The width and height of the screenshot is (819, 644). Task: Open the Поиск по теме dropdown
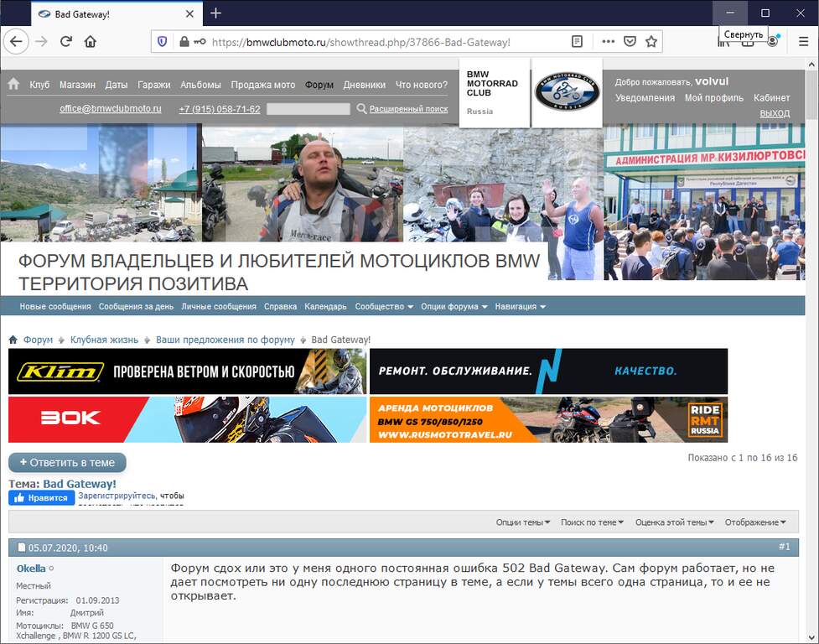pos(592,522)
